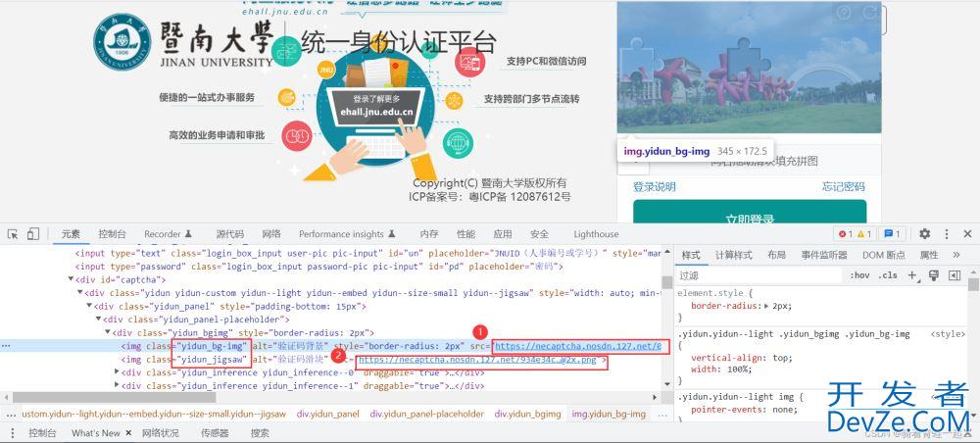Show more style pane tabs chevron
980x443 pixels.
point(956,255)
